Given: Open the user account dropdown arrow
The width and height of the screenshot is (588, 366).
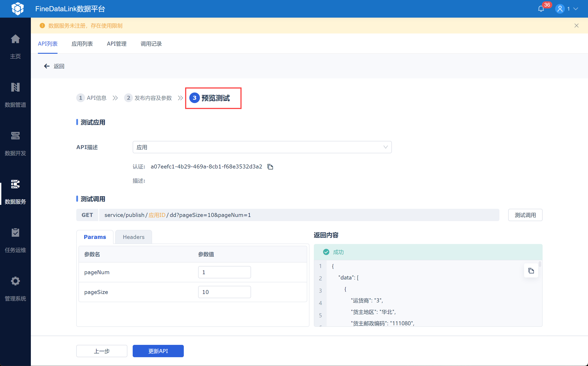Looking at the screenshot, I should point(576,9).
